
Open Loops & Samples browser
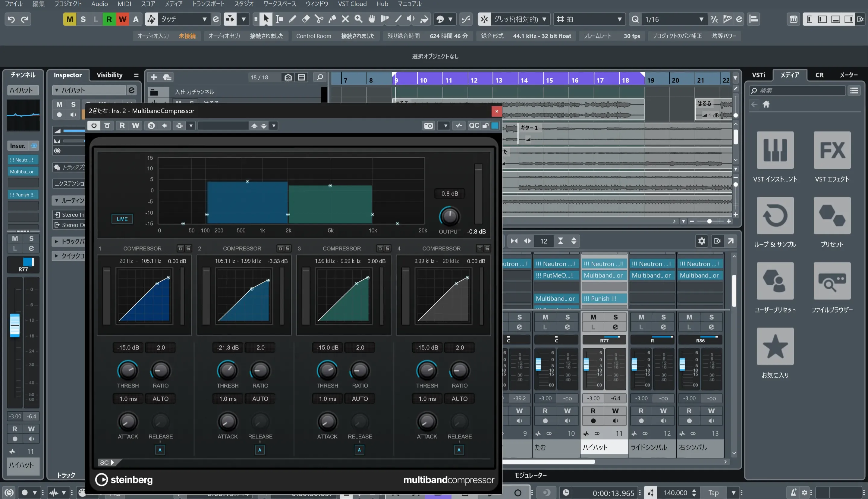775,215
